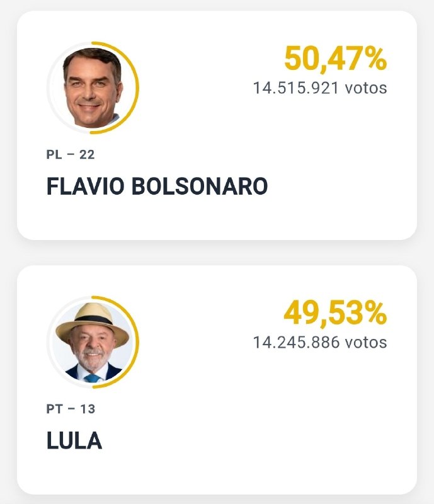This screenshot has width=434, height=504.
Task: Open the LULA candidate name
Action: pos(74,440)
